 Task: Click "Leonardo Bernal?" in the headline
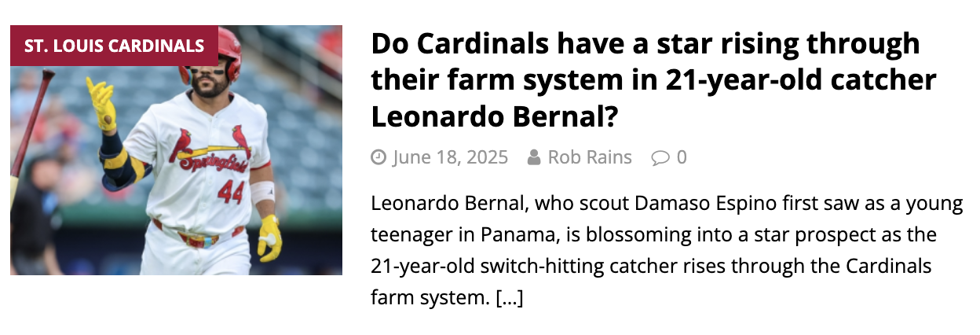(x=494, y=116)
